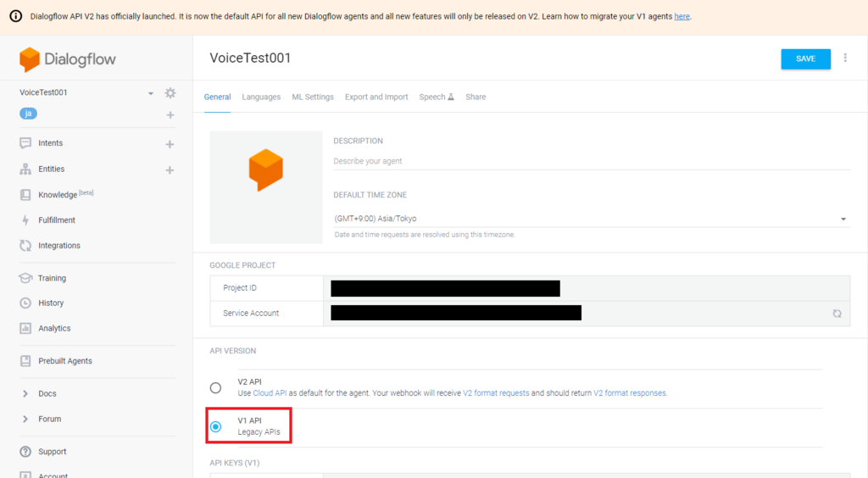Image resolution: width=868 pixels, height=478 pixels.
Task: Add a language with plus beside ja
Action: pyautogui.click(x=170, y=115)
